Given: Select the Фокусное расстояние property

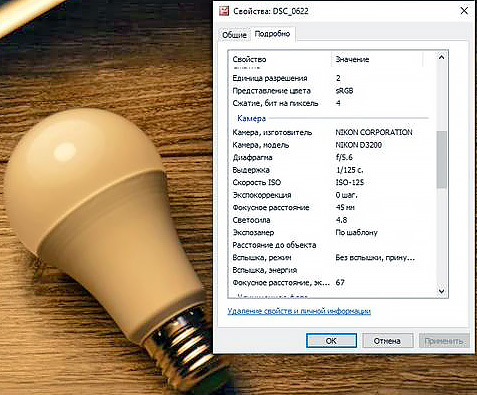Looking at the screenshot, I should [271, 207].
